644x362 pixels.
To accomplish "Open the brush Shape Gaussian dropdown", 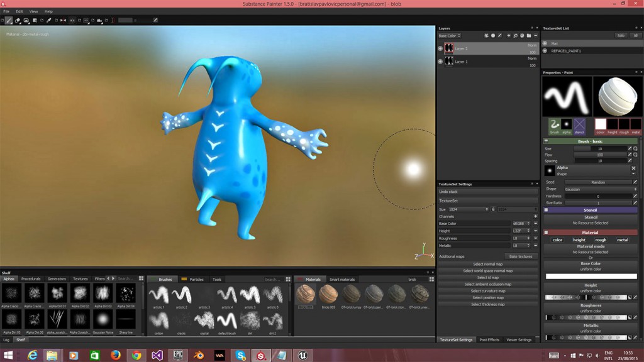I will click(601, 189).
